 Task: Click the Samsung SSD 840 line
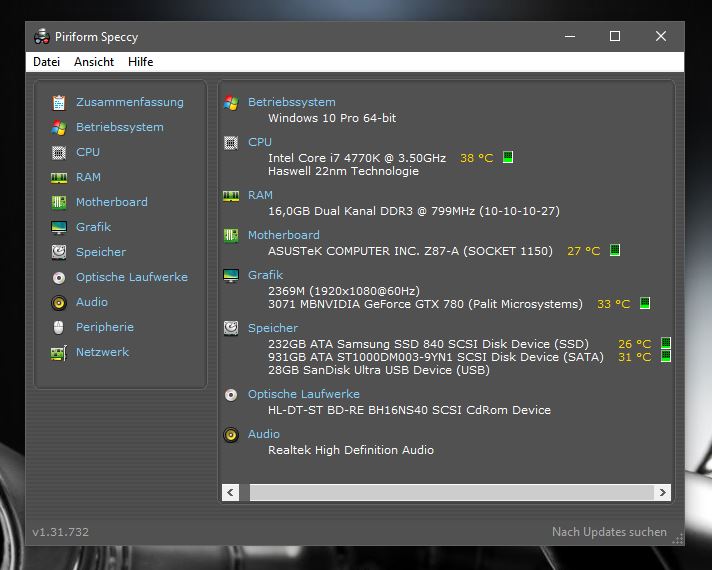pyautogui.click(x=428, y=344)
